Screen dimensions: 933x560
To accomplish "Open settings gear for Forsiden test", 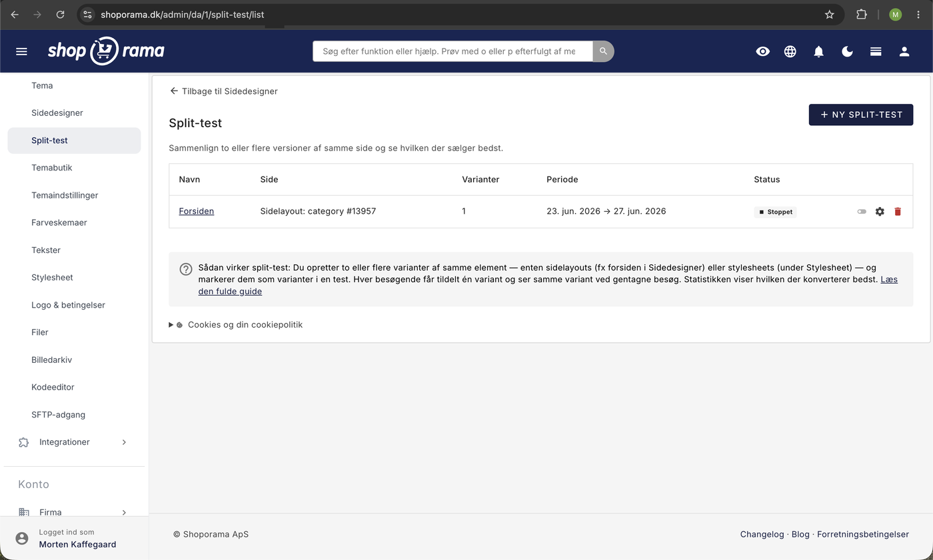I will 880,211.
